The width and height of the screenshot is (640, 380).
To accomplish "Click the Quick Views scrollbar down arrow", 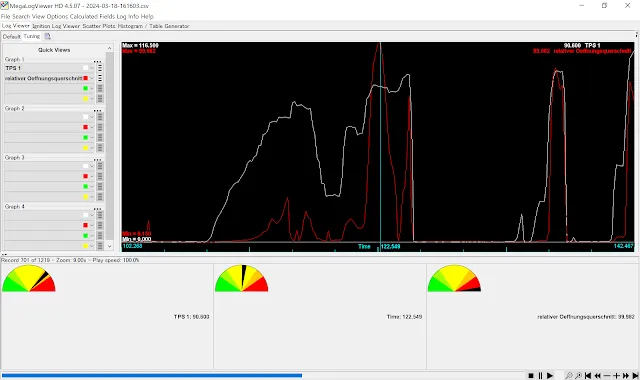I will coord(109,246).
